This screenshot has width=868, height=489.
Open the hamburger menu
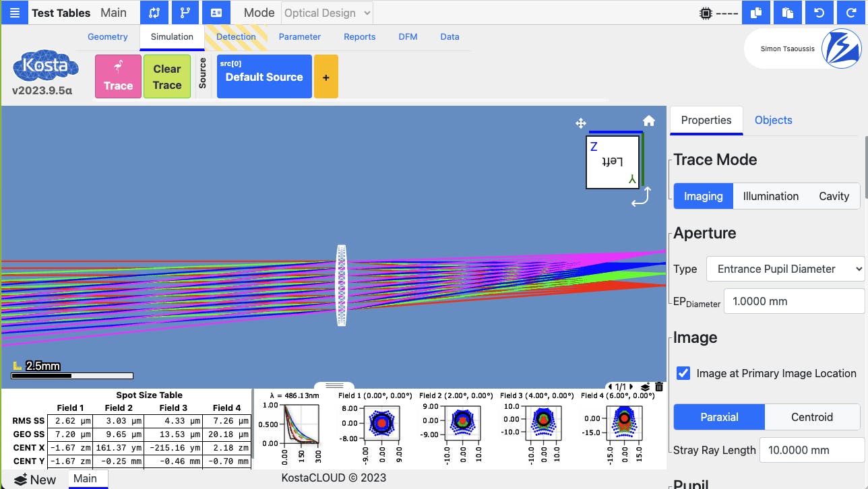click(x=15, y=13)
